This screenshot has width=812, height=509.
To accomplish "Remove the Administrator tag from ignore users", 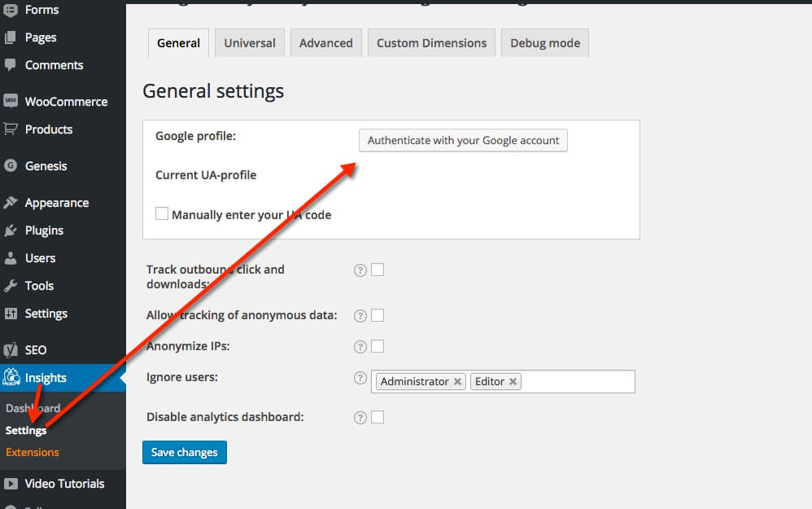I will [458, 382].
